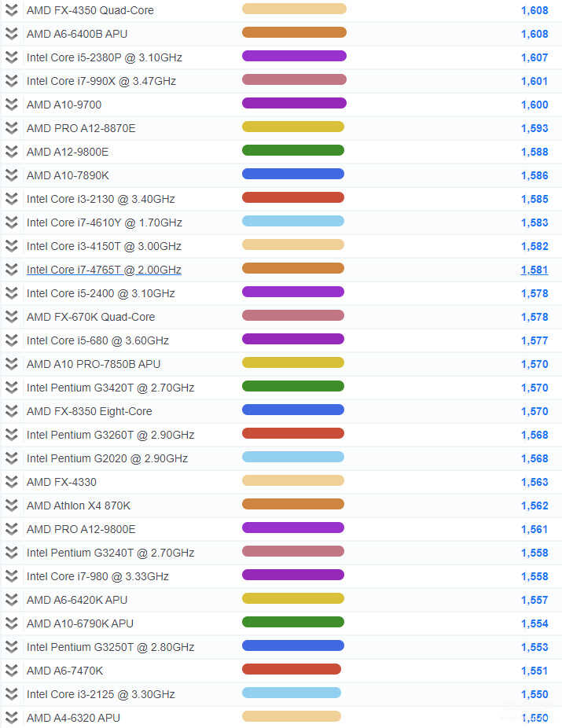This screenshot has height=728, width=562.
Task: Open Intel Core i5-2400 @ 3.10GHz link
Action: coord(101,293)
